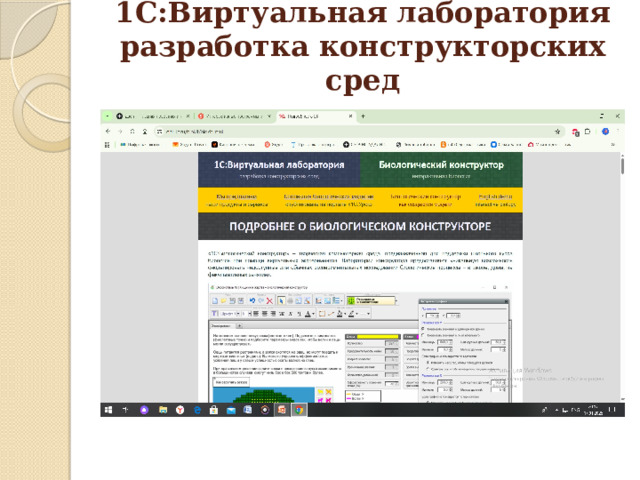Open the third item in the yellow menu
Viewport: 640px width, 480px height.
[425, 200]
